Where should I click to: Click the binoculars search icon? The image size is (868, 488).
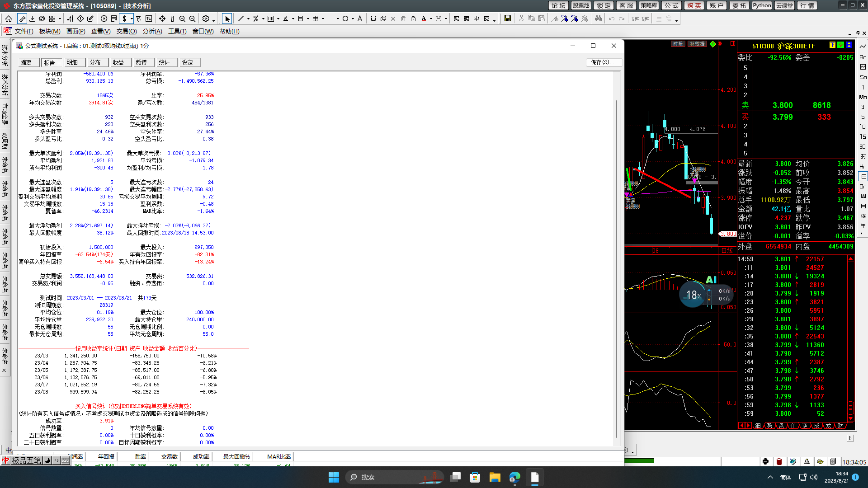point(598,19)
